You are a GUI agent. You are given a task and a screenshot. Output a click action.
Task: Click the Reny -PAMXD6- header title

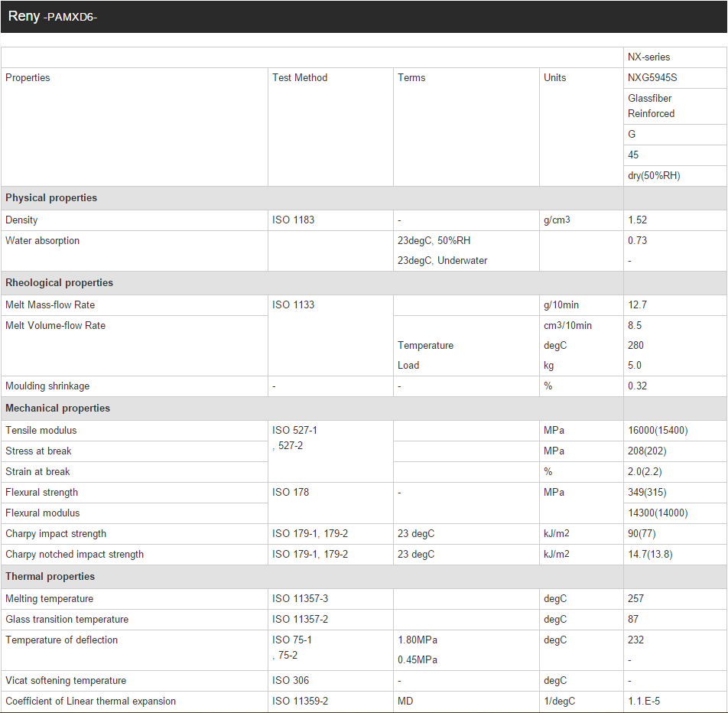point(53,16)
